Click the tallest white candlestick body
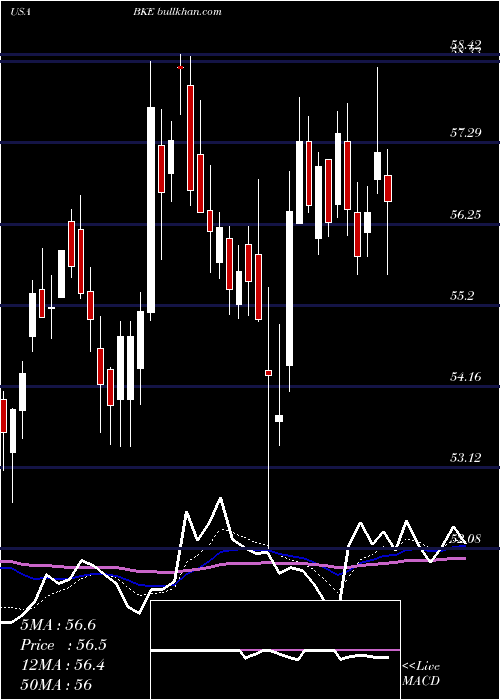This screenshot has width=500, height=700. pos(151,210)
